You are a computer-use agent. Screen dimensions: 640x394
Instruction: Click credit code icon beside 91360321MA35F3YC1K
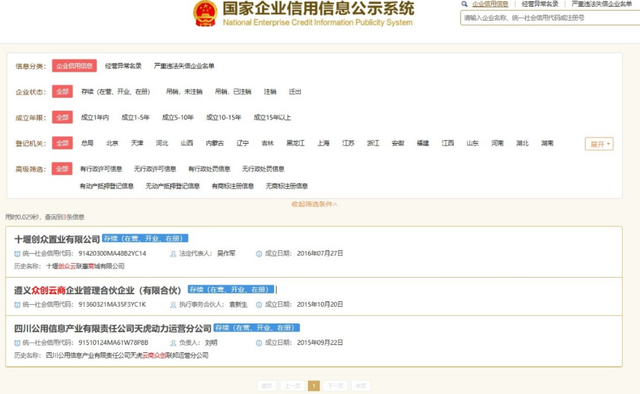click(x=17, y=305)
